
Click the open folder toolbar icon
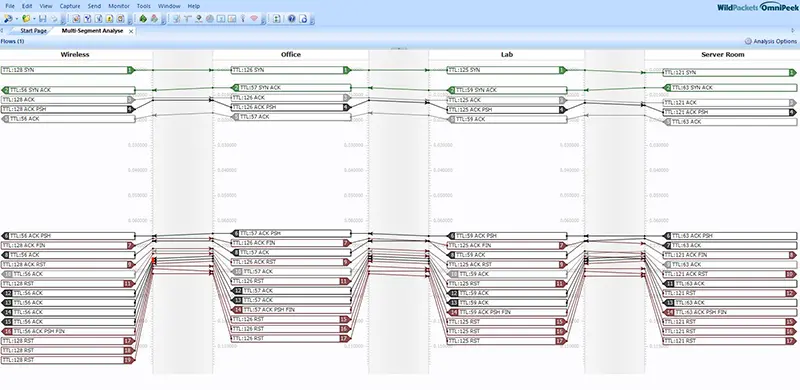tap(26, 19)
